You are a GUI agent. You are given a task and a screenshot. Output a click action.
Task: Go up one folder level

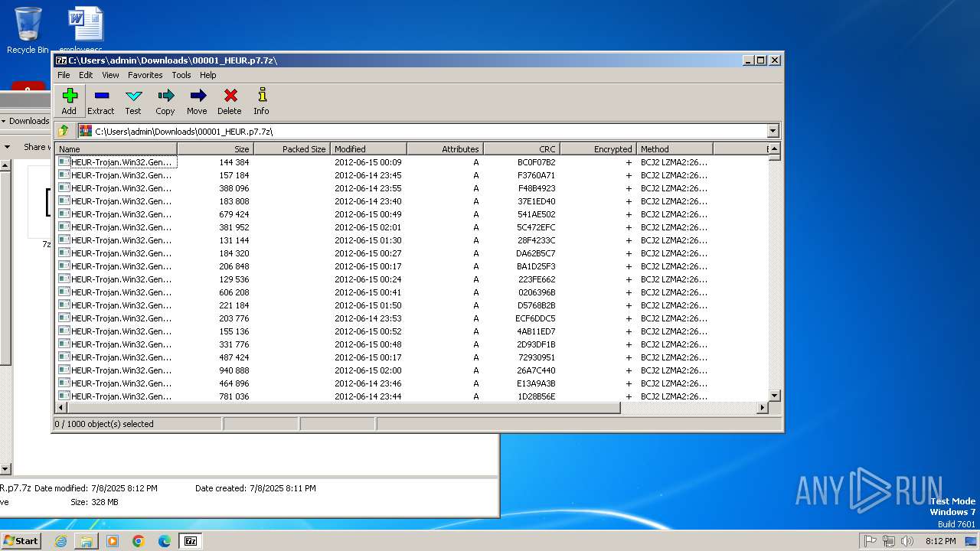(64, 131)
